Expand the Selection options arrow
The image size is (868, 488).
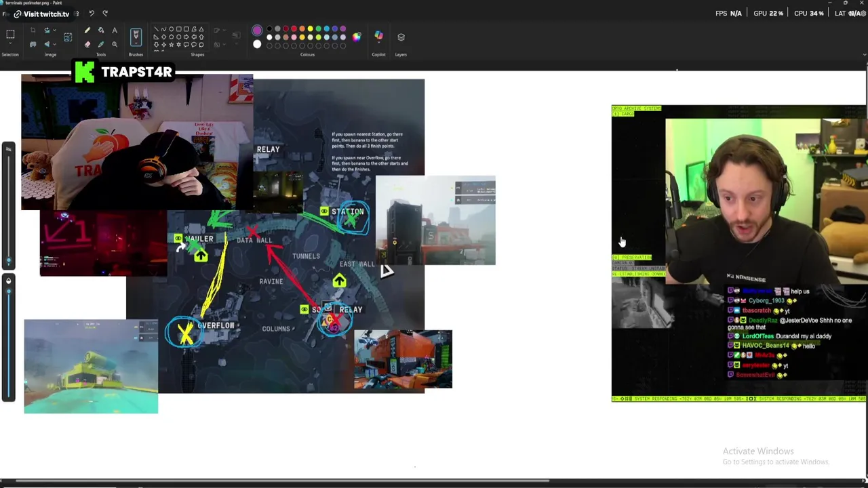(x=10, y=44)
